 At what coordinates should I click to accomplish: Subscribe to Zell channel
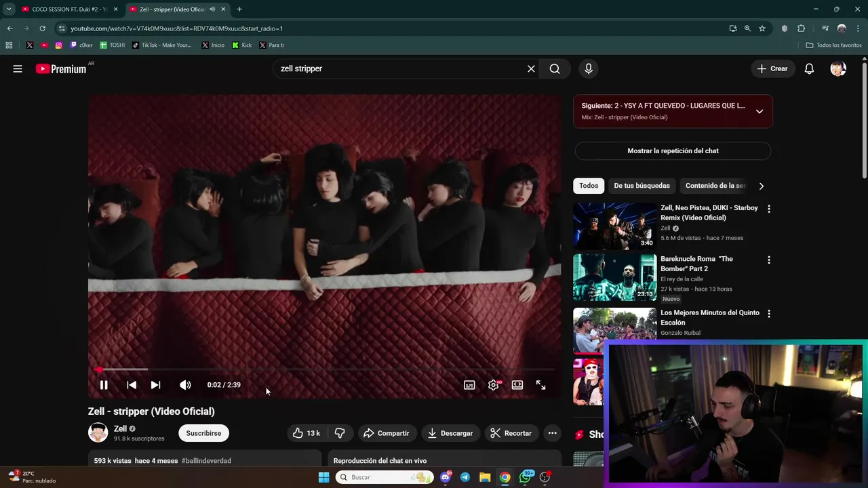[203, 433]
